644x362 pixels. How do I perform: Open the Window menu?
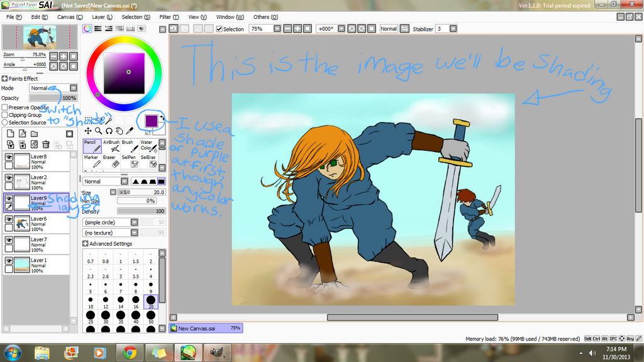click(x=230, y=17)
